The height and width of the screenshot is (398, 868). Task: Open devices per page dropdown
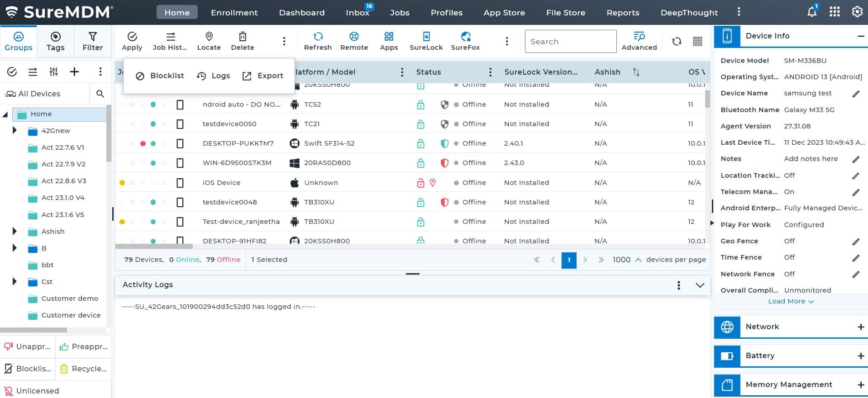coord(627,260)
